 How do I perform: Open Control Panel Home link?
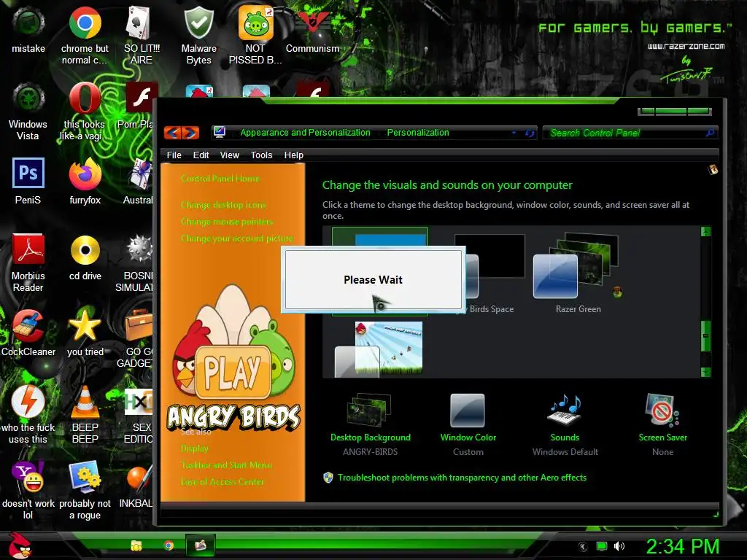click(220, 179)
